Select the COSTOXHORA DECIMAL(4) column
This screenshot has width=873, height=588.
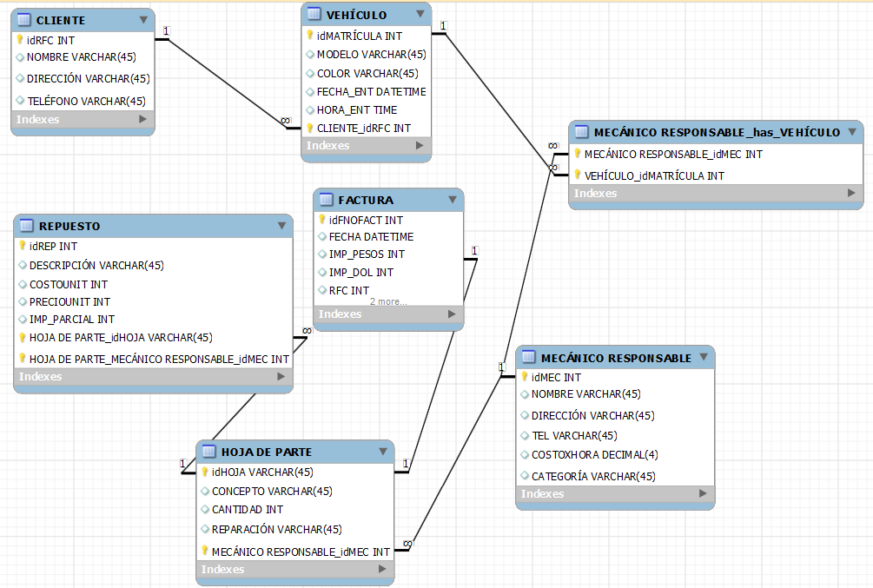point(594,454)
